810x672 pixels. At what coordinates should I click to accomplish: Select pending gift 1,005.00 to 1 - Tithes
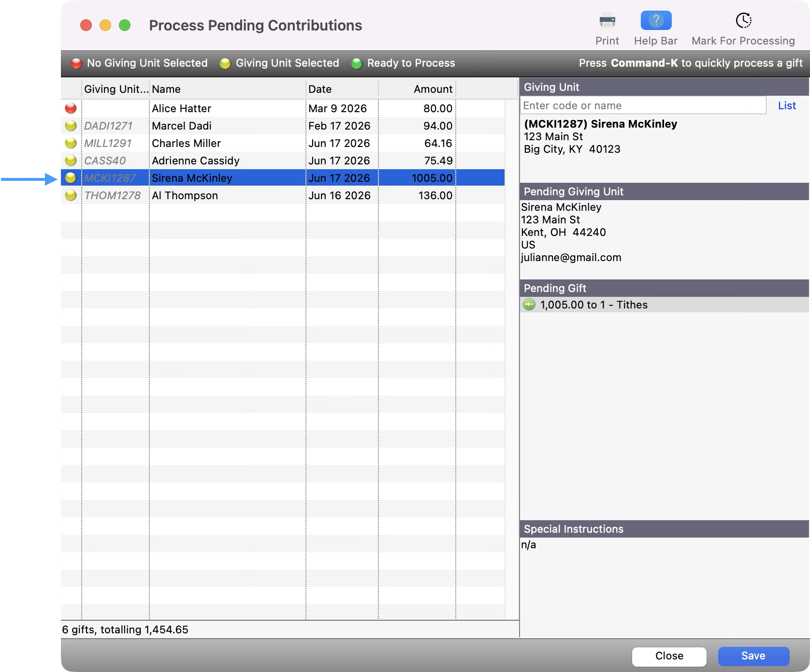tap(665, 305)
